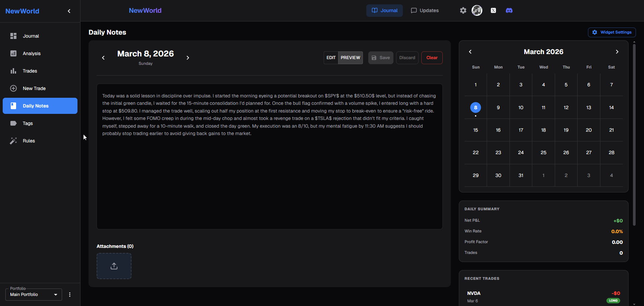Viewport: 644px width, 306px height.
Task: Open Analysis from the sidebar
Action: click(32, 53)
